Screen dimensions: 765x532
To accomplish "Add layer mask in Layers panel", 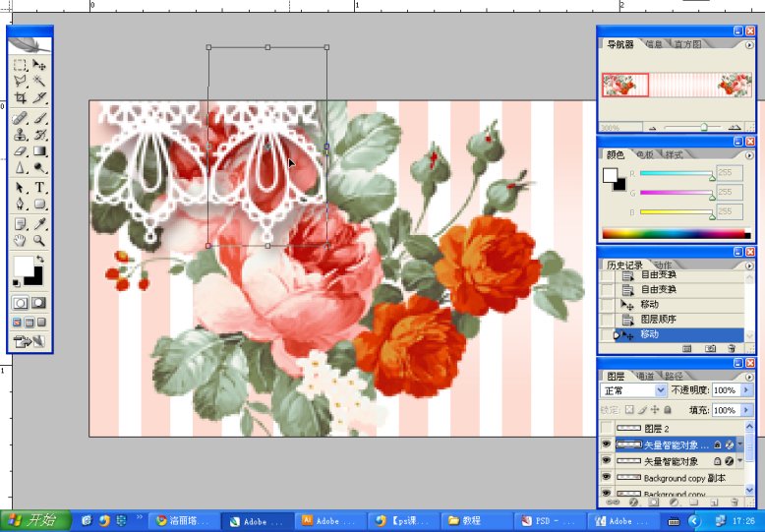I will coord(653,502).
